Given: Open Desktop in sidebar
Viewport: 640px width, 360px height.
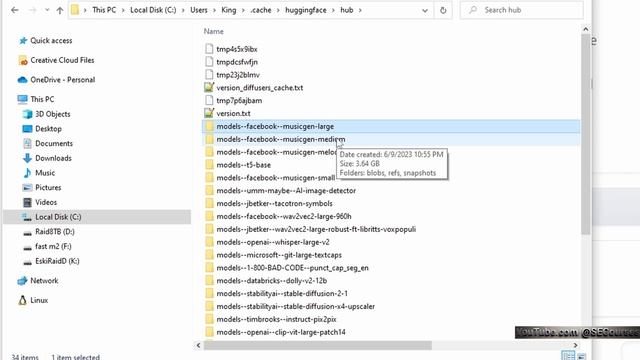Looking at the screenshot, I should tap(48, 129).
